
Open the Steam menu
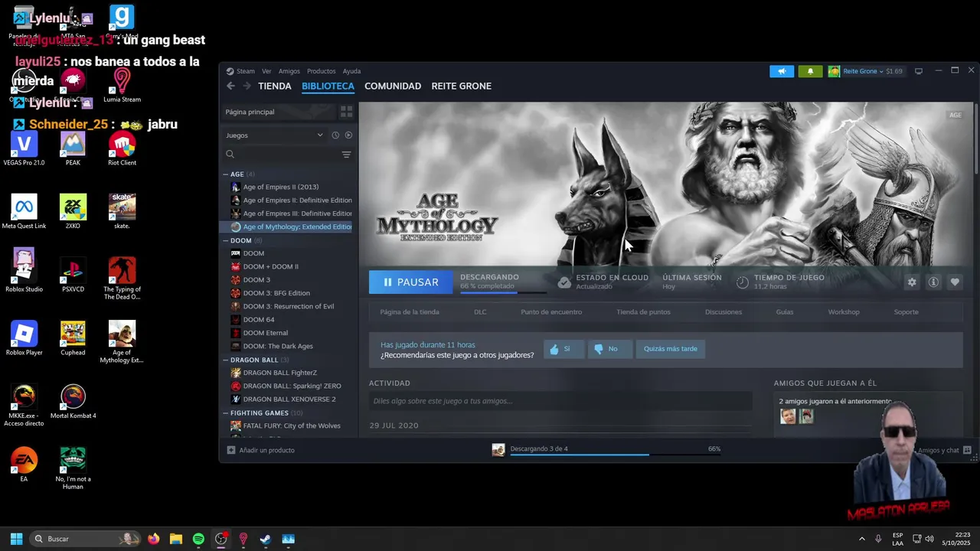245,71
